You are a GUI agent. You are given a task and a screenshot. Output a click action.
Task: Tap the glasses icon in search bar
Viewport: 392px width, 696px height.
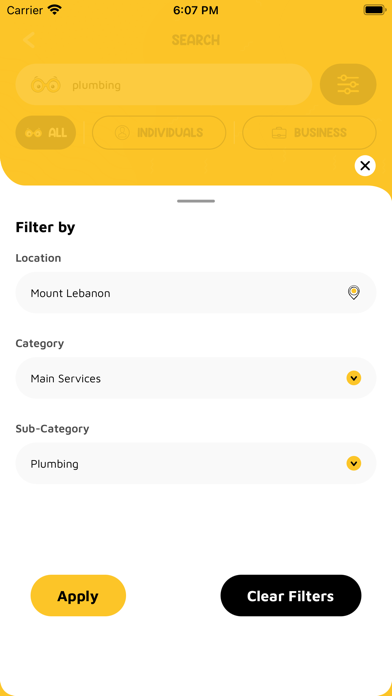pyautogui.click(x=45, y=85)
